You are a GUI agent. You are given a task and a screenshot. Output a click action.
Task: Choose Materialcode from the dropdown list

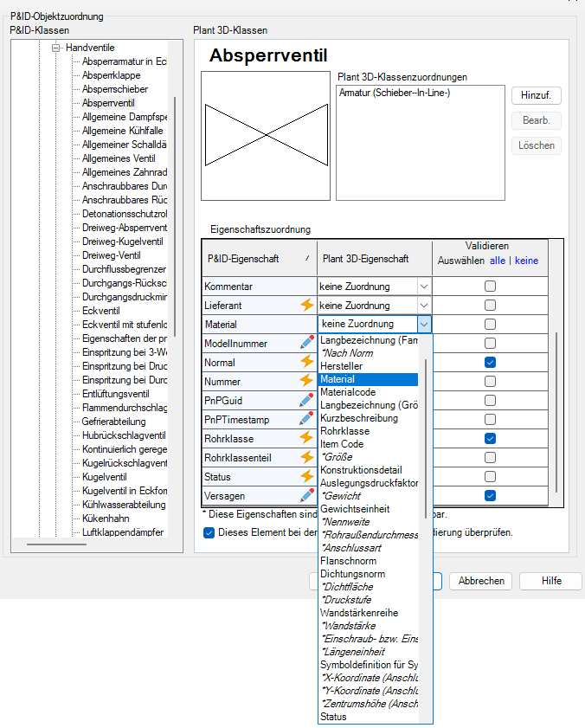(369, 392)
